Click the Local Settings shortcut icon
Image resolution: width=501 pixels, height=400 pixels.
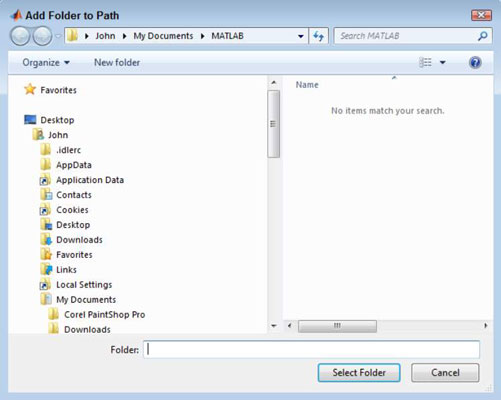[x=45, y=284]
